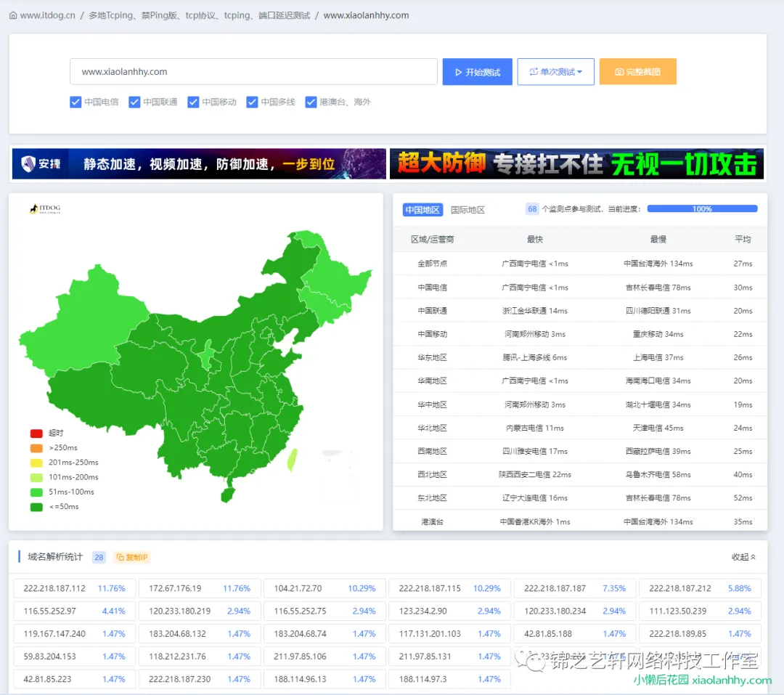784x695 pixels.
Task: Click the 区域/运营商 column header
Action: 433,239
